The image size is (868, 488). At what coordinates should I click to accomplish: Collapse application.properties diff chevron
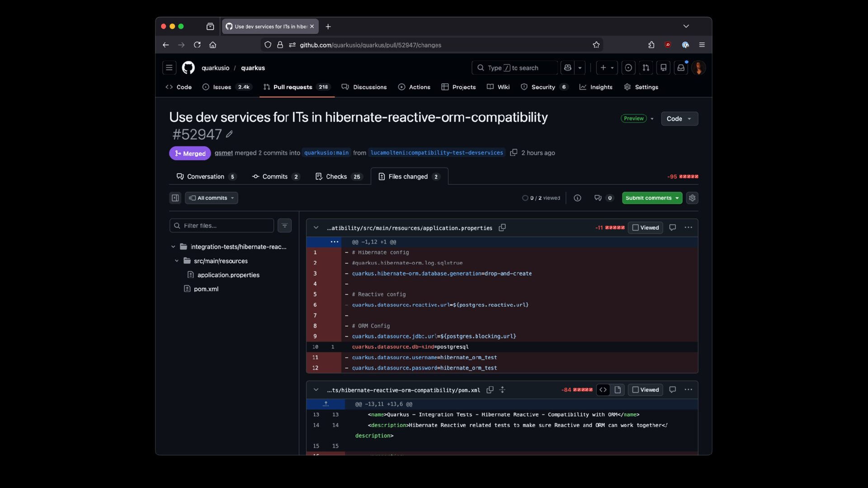[316, 228]
